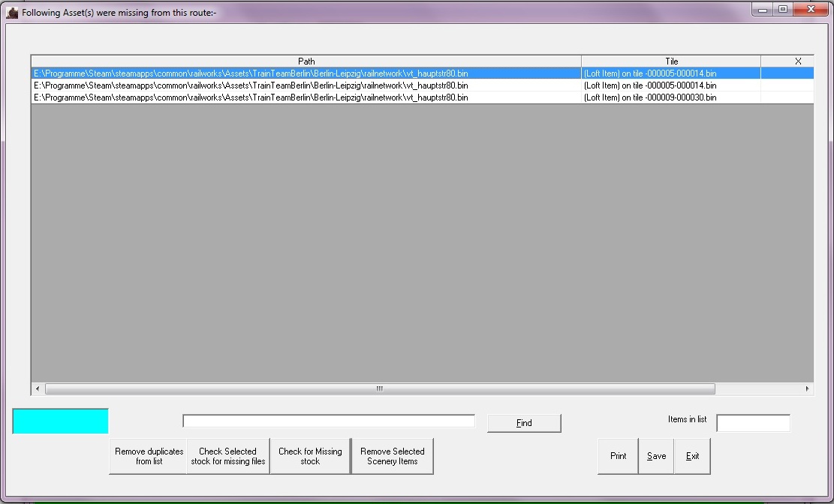This screenshot has height=504, width=834.
Task: Click the horizontal scrollbar thumb
Action: coord(380,388)
